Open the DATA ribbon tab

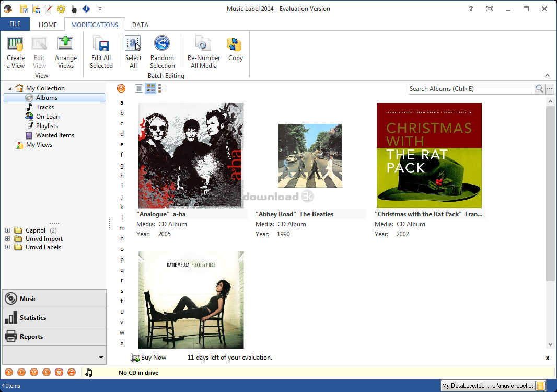point(140,25)
